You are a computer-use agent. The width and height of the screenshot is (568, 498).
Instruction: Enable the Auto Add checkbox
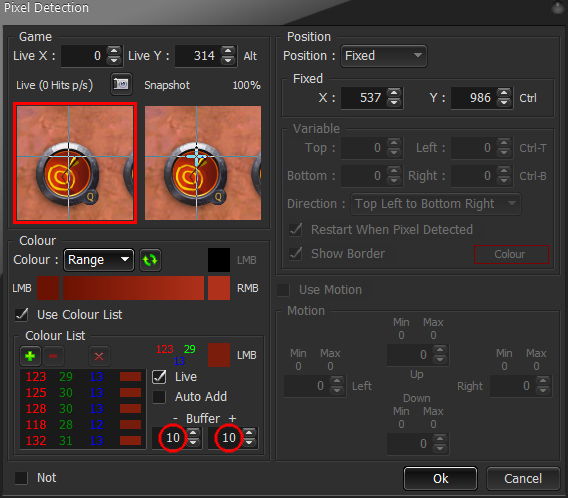pos(159,397)
